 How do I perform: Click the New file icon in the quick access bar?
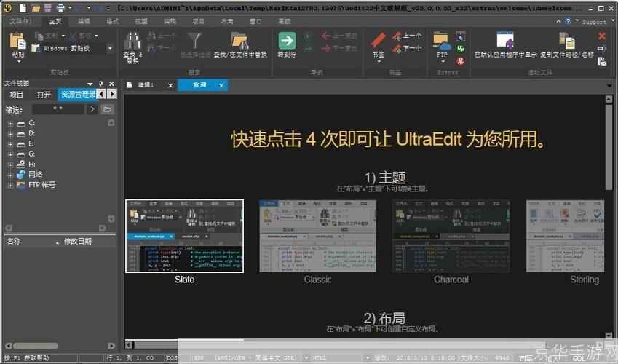23,7
